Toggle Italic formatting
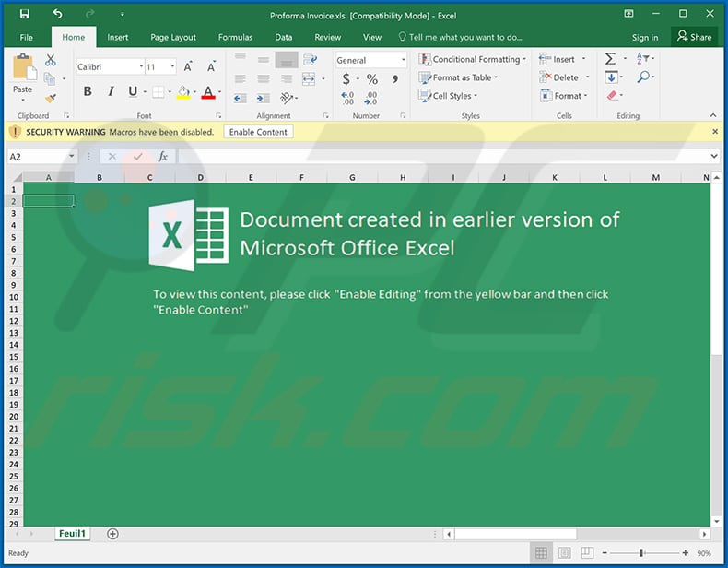This screenshot has height=568, width=728. coord(111,91)
